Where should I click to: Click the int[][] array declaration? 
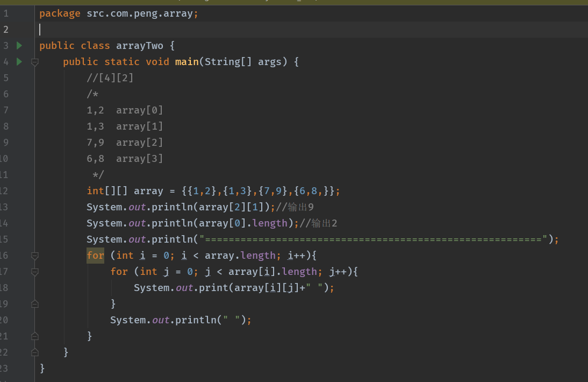click(213, 191)
